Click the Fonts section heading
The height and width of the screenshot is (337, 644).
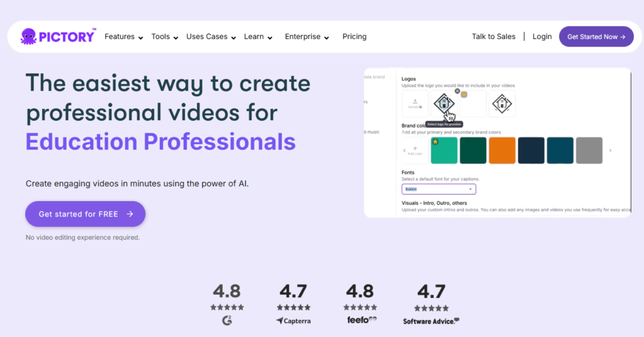coord(408,172)
